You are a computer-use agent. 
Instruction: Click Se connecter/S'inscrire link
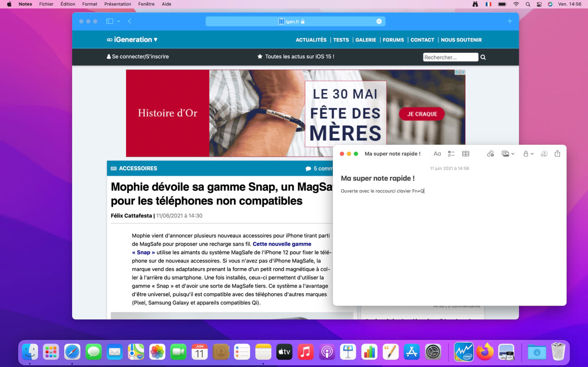point(138,57)
